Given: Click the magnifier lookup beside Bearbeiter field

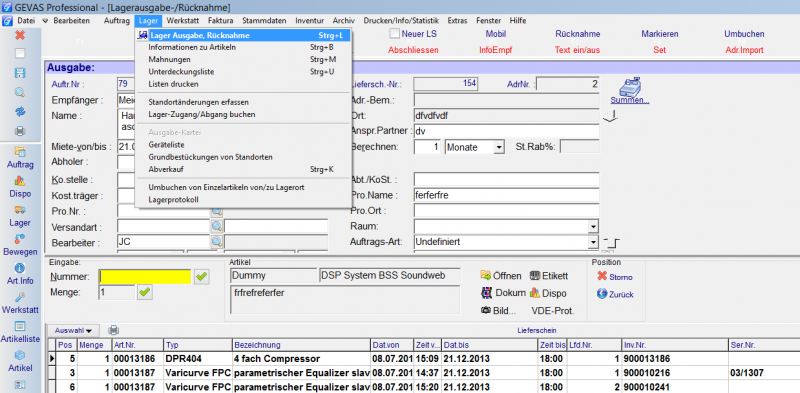Looking at the screenshot, I should pos(217,242).
